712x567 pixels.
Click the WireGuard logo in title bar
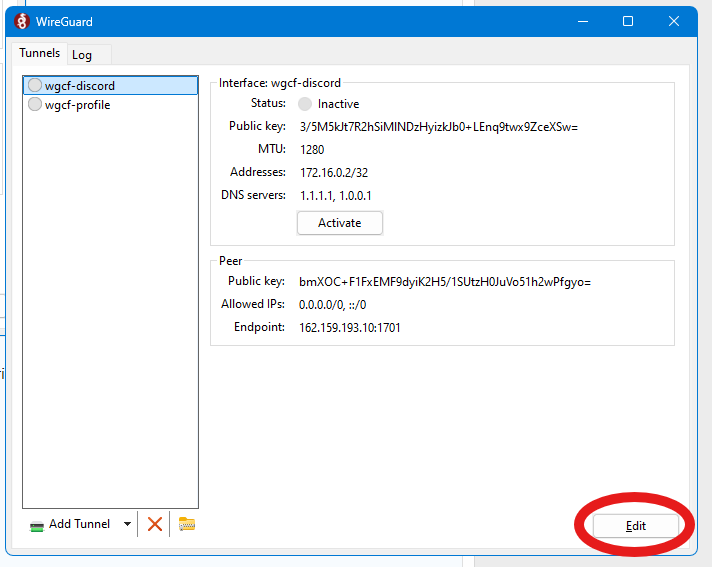click(x=21, y=21)
